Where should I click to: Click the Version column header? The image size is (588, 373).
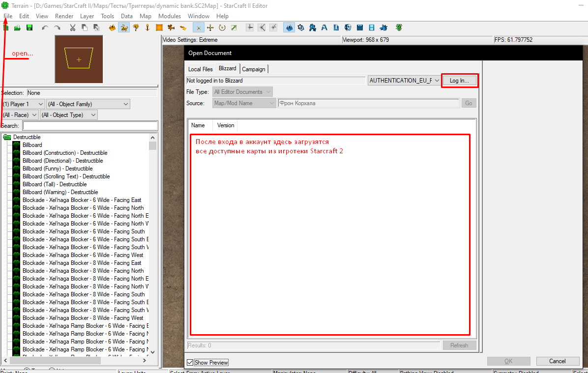(x=226, y=125)
